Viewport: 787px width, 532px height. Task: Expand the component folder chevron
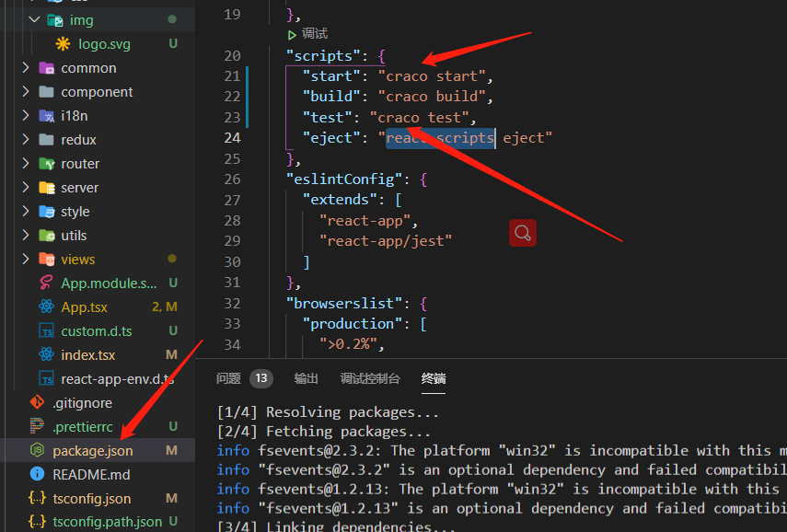click(x=26, y=91)
